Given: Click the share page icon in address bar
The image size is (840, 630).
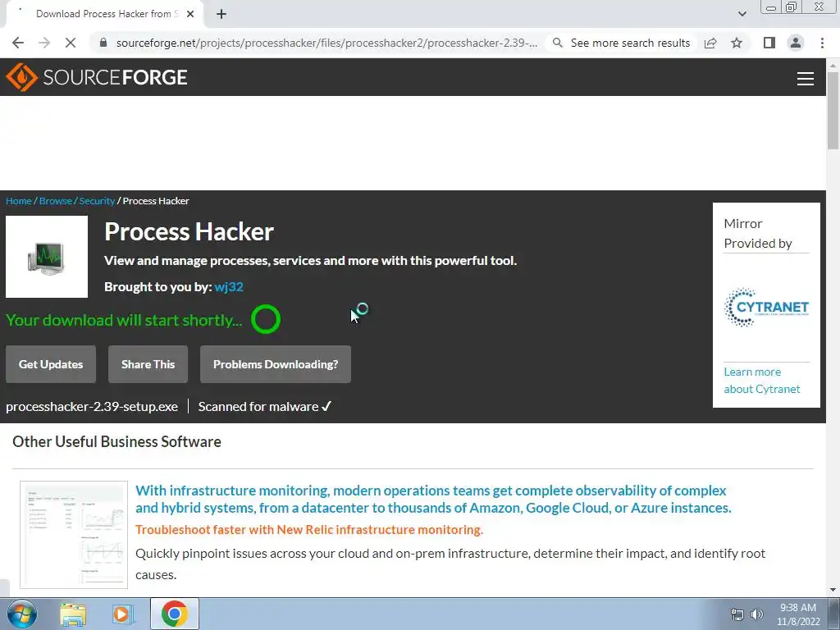Looking at the screenshot, I should (x=710, y=43).
